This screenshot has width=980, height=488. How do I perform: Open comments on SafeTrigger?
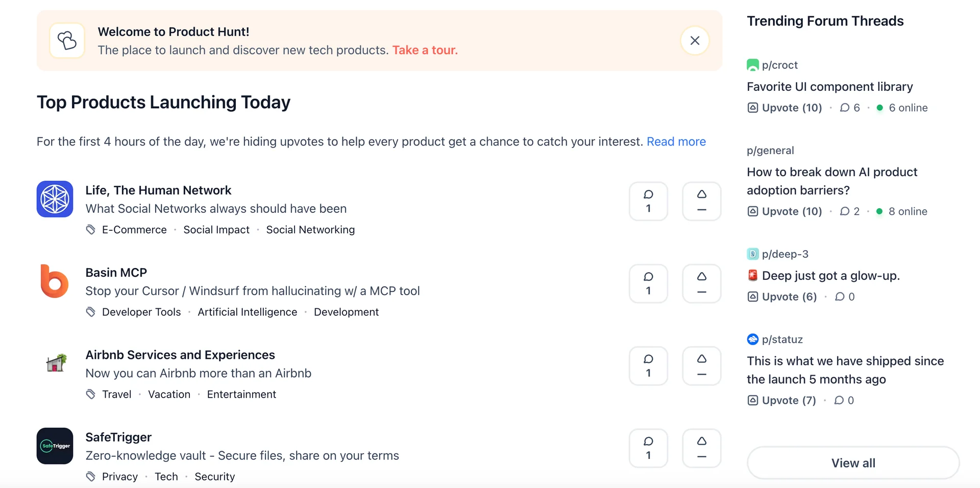pyautogui.click(x=648, y=448)
